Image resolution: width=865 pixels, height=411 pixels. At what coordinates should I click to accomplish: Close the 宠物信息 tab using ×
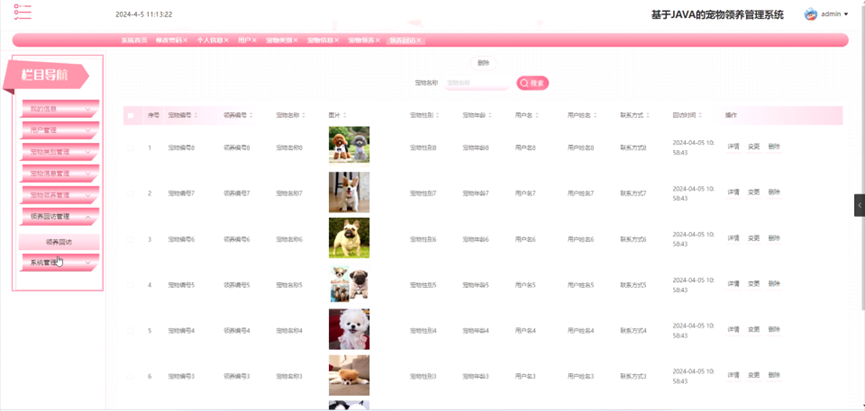point(337,40)
